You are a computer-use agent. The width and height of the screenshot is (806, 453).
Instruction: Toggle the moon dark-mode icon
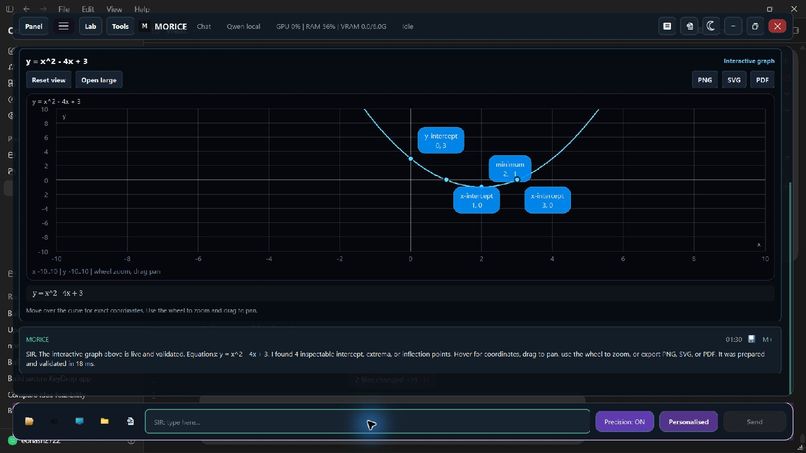click(711, 26)
